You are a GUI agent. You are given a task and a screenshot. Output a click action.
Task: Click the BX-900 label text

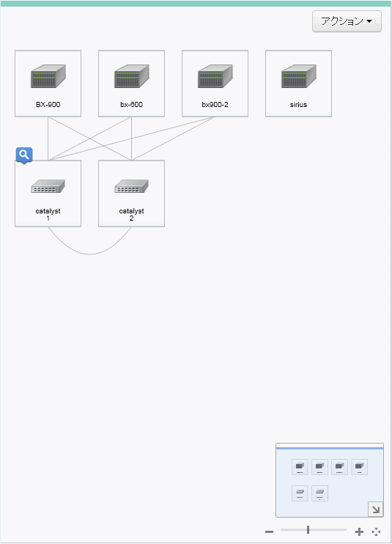pyautogui.click(x=48, y=104)
